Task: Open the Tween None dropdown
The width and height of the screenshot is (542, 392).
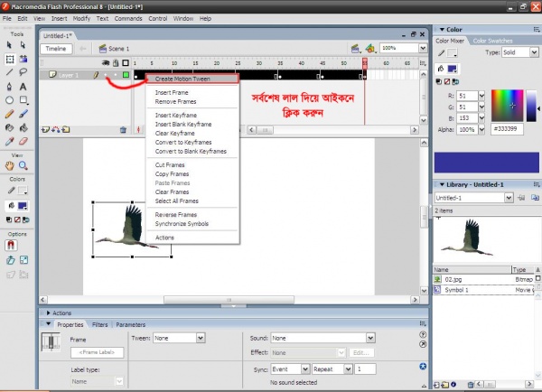Action: pyautogui.click(x=201, y=338)
